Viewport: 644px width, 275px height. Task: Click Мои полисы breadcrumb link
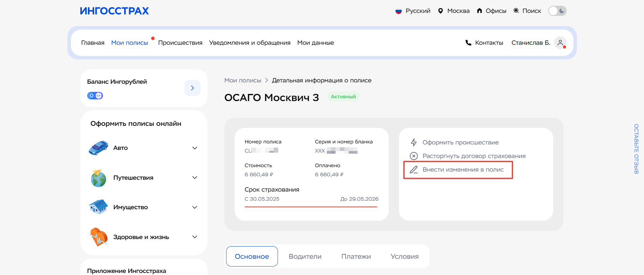pyautogui.click(x=243, y=80)
